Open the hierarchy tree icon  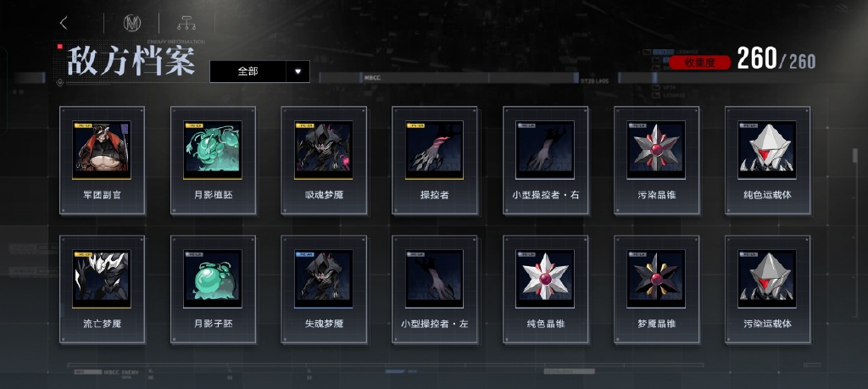(186, 23)
